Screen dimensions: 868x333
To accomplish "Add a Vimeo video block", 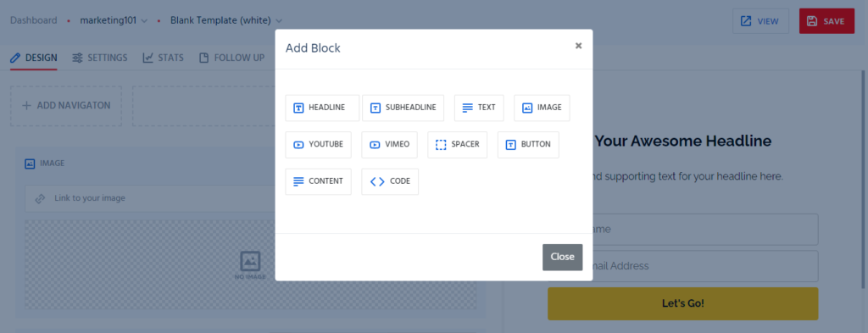I will point(390,145).
